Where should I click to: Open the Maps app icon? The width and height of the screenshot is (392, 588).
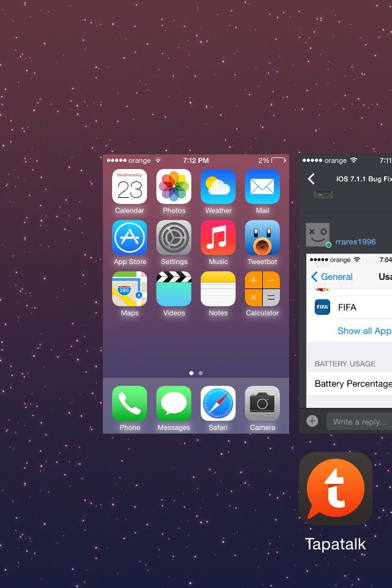[129, 288]
